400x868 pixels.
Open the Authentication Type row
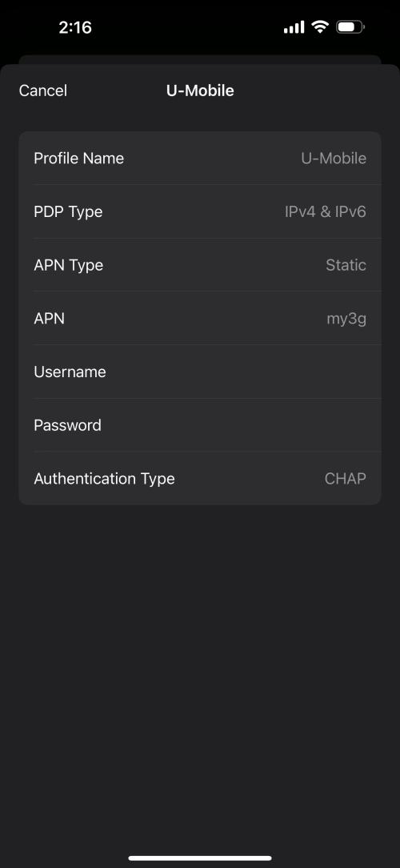point(200,479)
